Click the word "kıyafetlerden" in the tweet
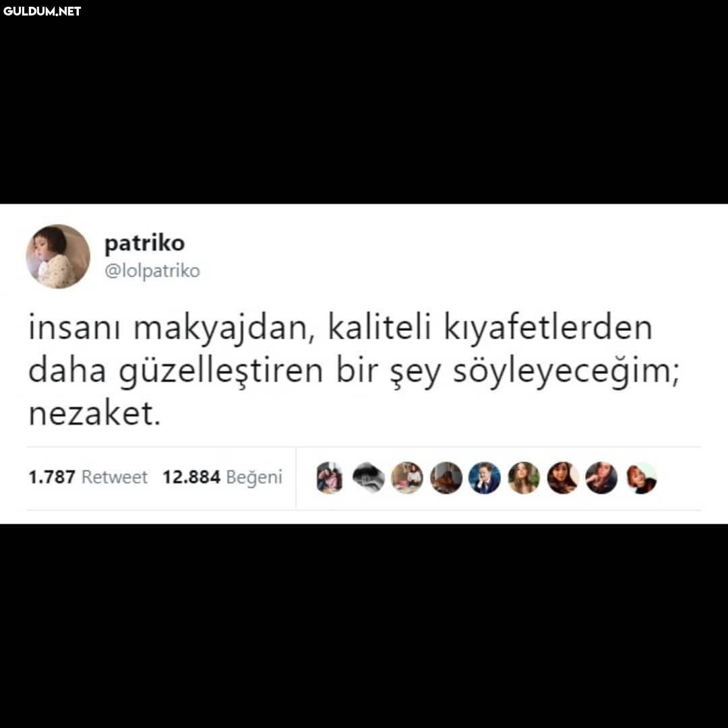This screenshot has width=728, height=728. (x=548, y=328)
